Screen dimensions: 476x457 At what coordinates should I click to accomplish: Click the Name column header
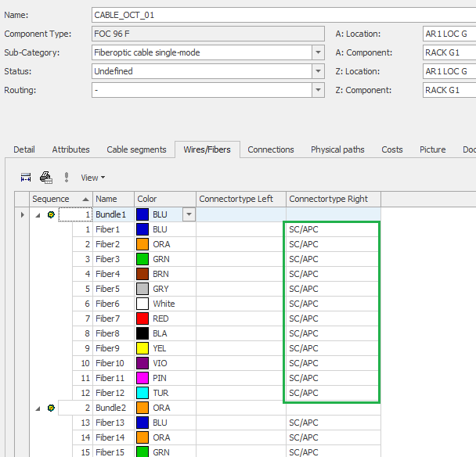pyautogui.click(x=114, y=199)
